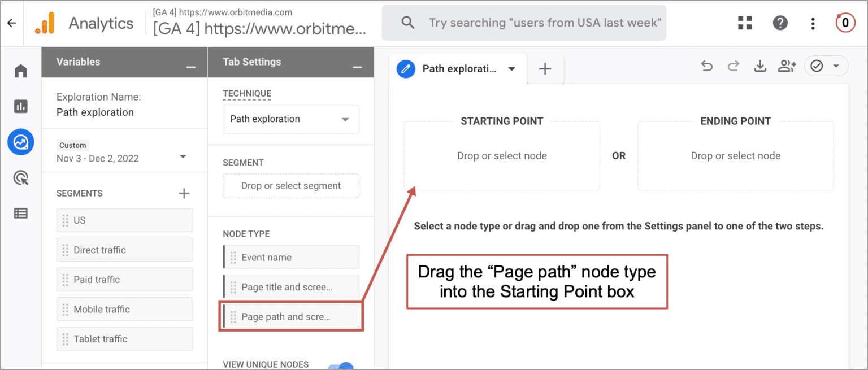Undo the last exploration change
The height and width of the screenshot is (370, 868).
(706, 66)
